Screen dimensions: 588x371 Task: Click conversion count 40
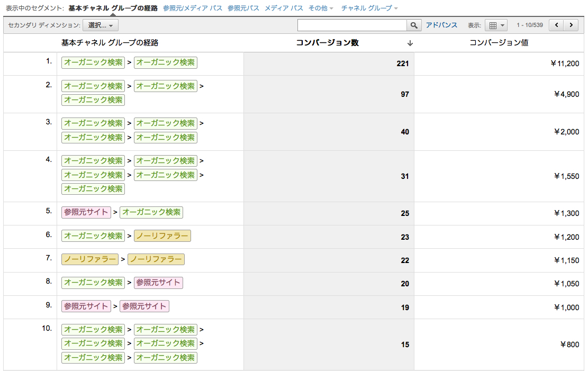tap(405, 132)
